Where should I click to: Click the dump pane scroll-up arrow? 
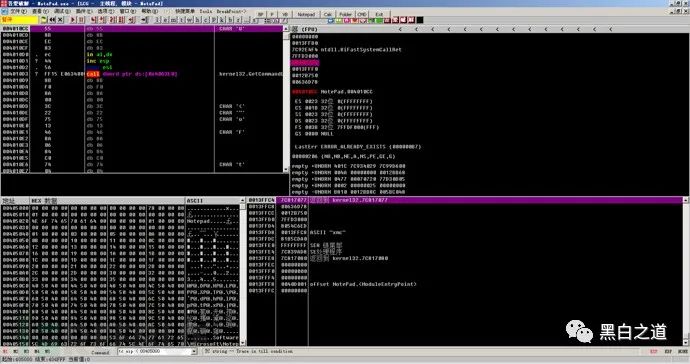tap(242, 201)
